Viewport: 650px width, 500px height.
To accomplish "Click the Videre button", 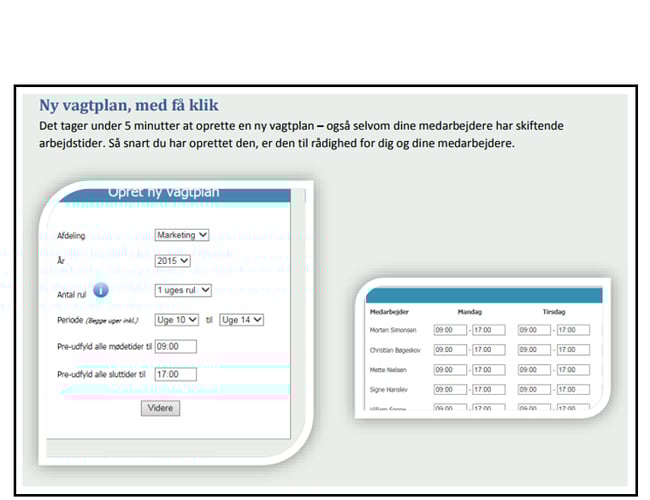I will tap(160, 408).
